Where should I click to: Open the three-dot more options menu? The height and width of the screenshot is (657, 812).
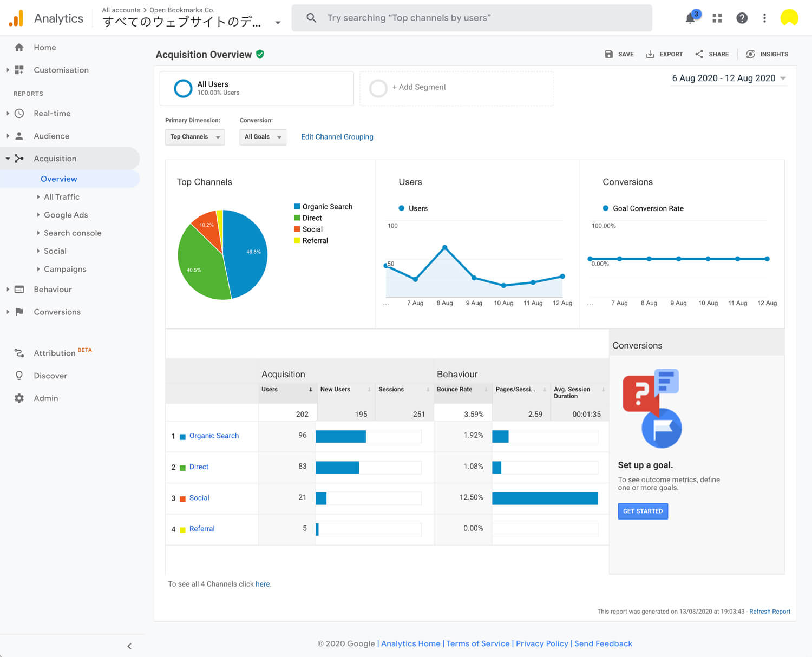coord(764,18)
